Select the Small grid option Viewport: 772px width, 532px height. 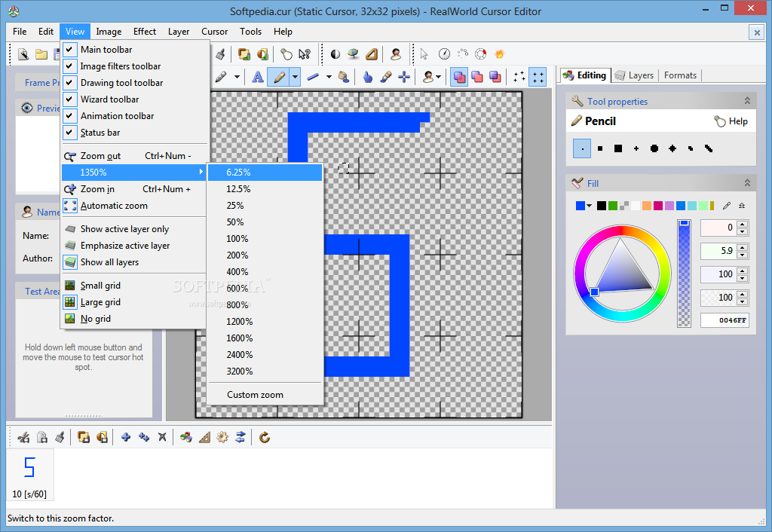[134, 286]
